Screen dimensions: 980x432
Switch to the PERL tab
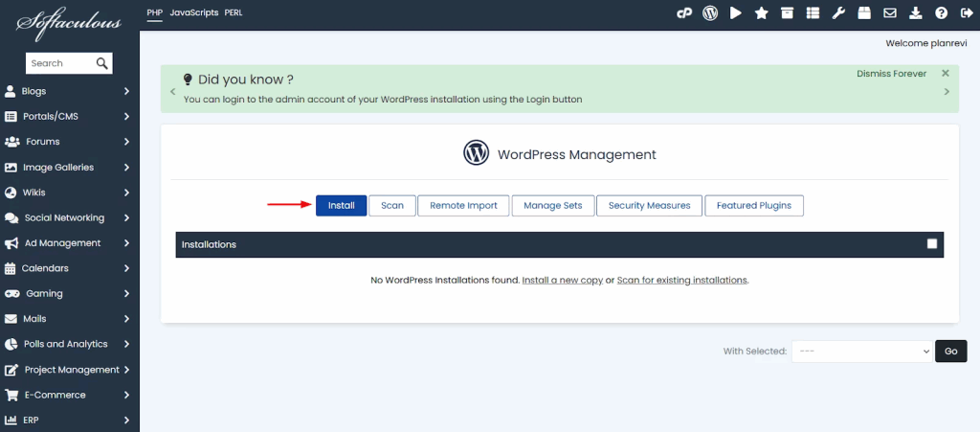pos(234,13)
